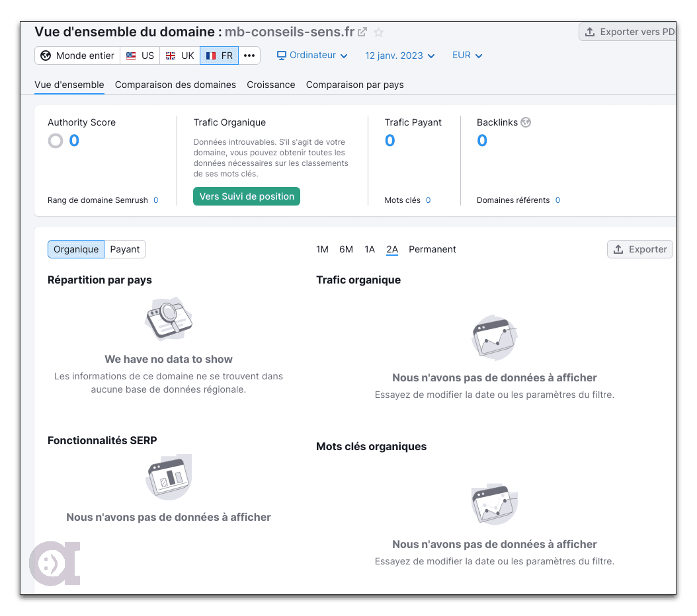The height and width of the screenshot is (616, 697).
Task: Click the watermark logo in bottom-left corner
Action: [54, 563]
